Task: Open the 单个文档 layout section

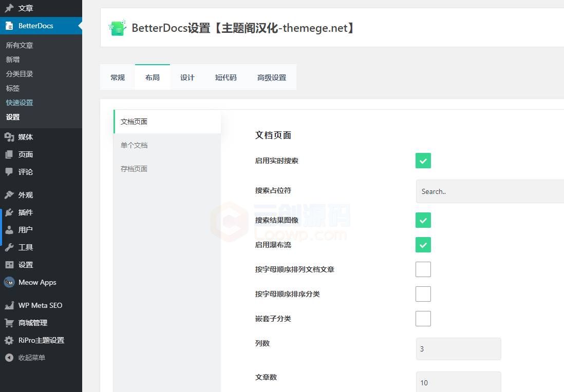Action: coord(167,145)
